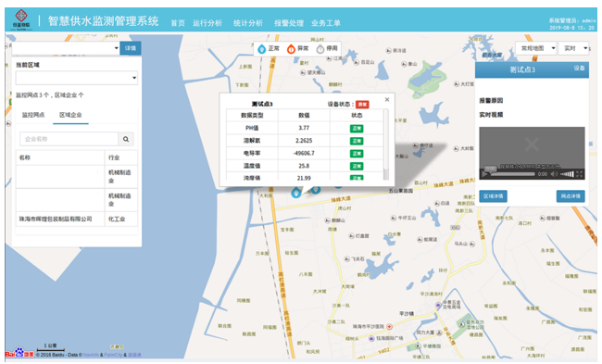This screenshot has width=602, height=364.
Task: Open the 报警处理 menu
Action: 289,23
